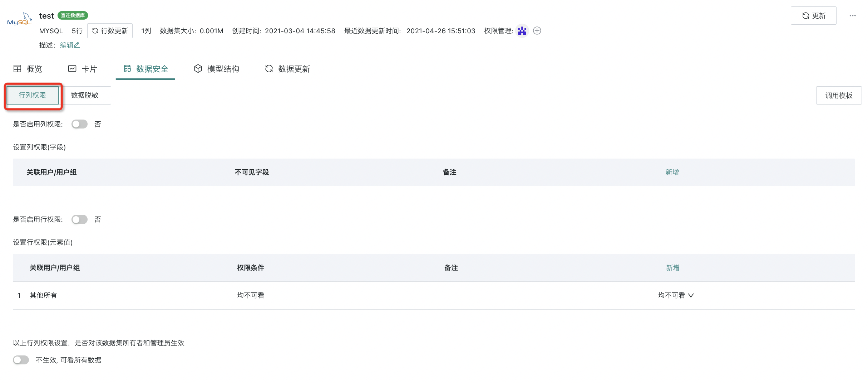The height and width of the screenshot is (383, 868).
Task: Click the MySQL database logo icon
Action: pos(20,19)
